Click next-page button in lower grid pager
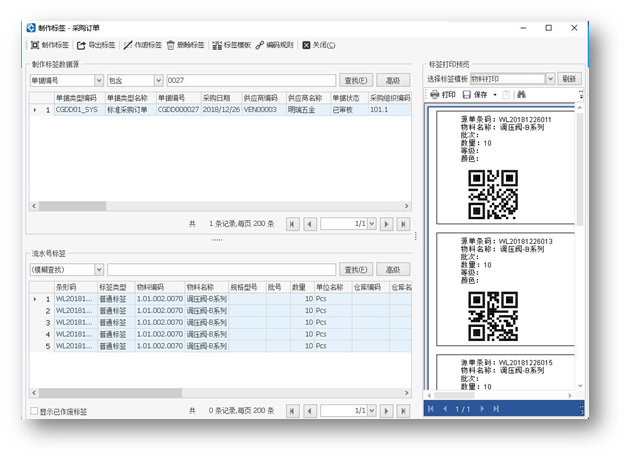The width and height of the screenshot is (631, 461). [386, 411]
